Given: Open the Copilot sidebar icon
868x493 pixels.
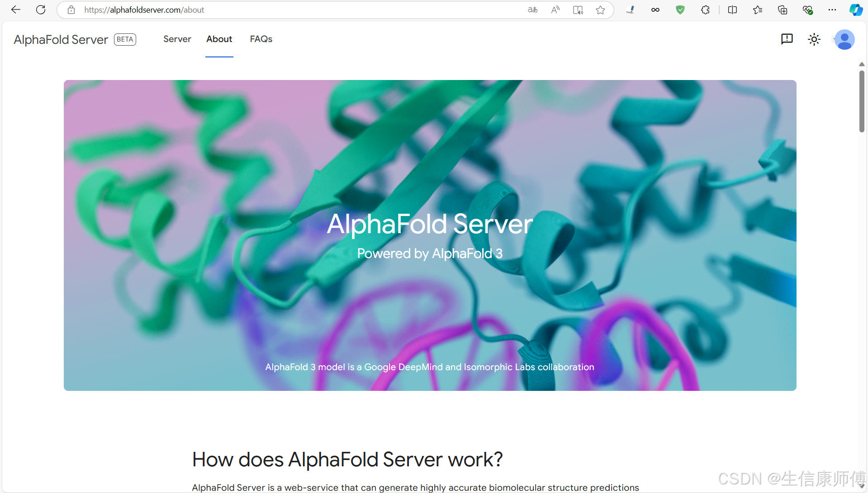Looking at the screenshot, I should (x=856, y=10).
